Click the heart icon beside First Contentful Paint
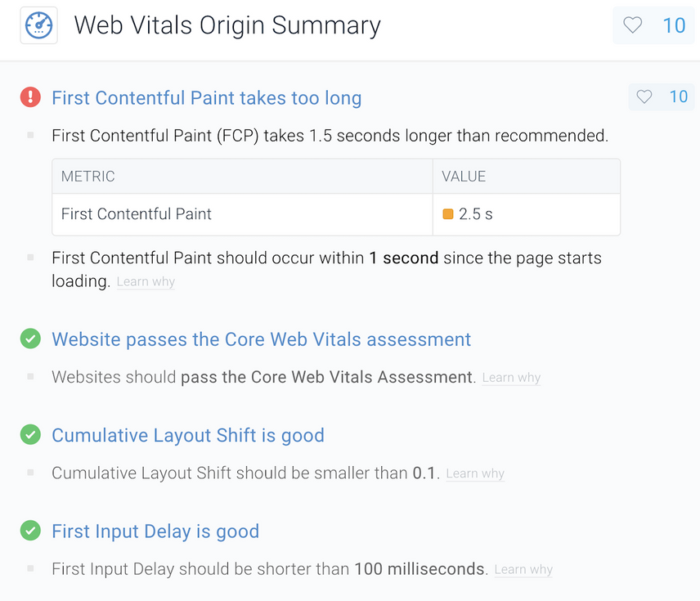This screenshot has height=601, width=700. tap(644, 96)
